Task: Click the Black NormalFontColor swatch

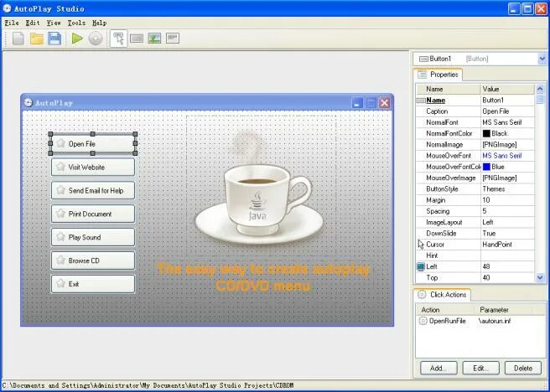Action: [486, 133]
